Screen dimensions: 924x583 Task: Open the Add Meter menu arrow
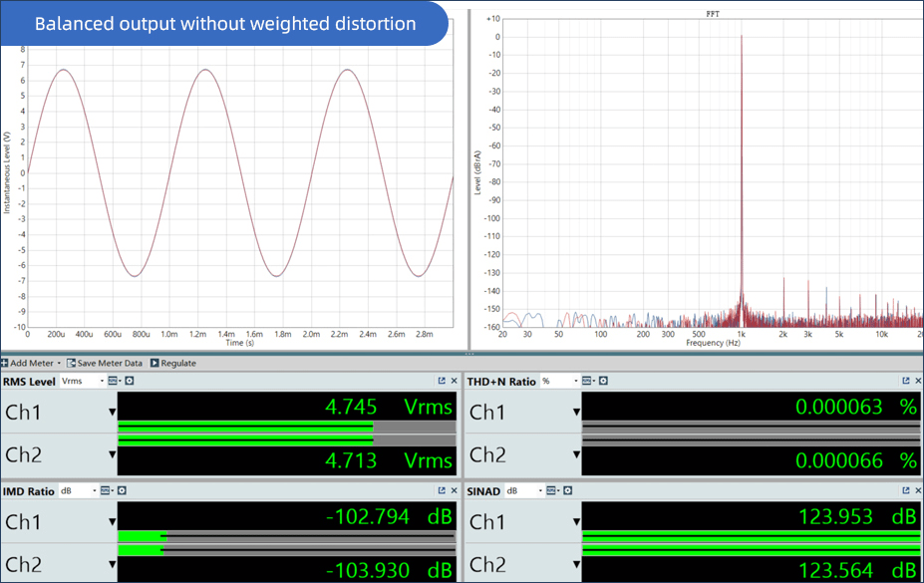pyautogui.click(x=59, y=364)
